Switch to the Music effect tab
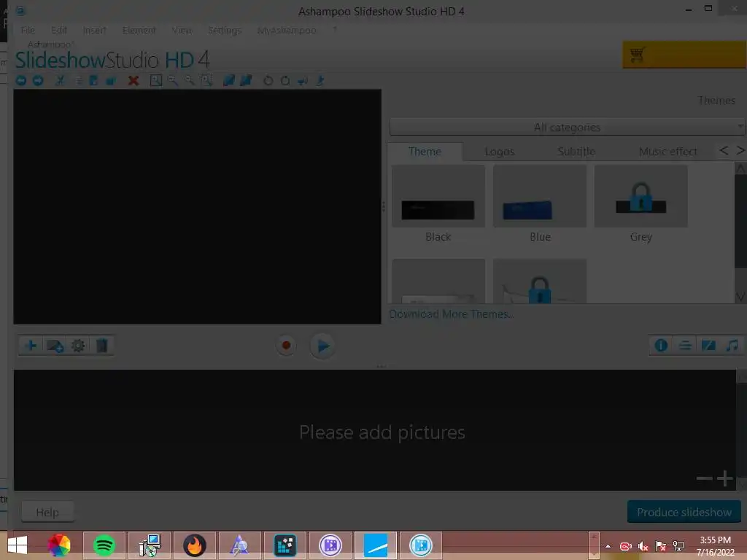 click(x=667, y=152)
